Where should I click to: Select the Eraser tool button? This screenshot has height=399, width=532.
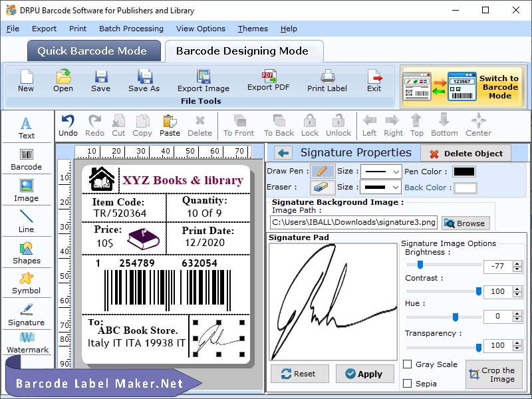coord(323,187)
